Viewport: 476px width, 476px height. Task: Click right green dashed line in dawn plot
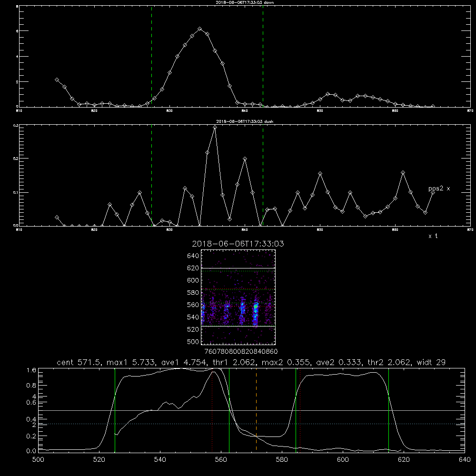[263, 57]
